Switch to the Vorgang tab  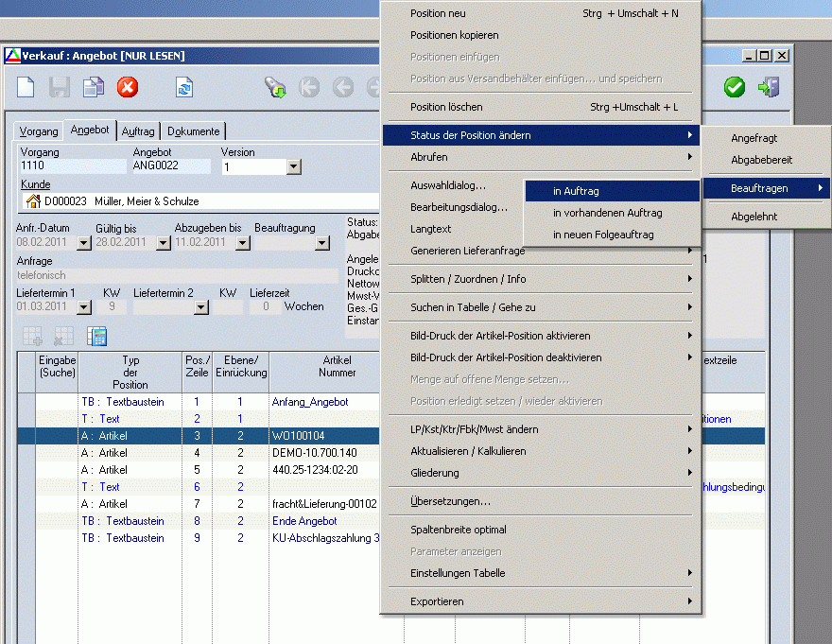[x=39, y=131]
